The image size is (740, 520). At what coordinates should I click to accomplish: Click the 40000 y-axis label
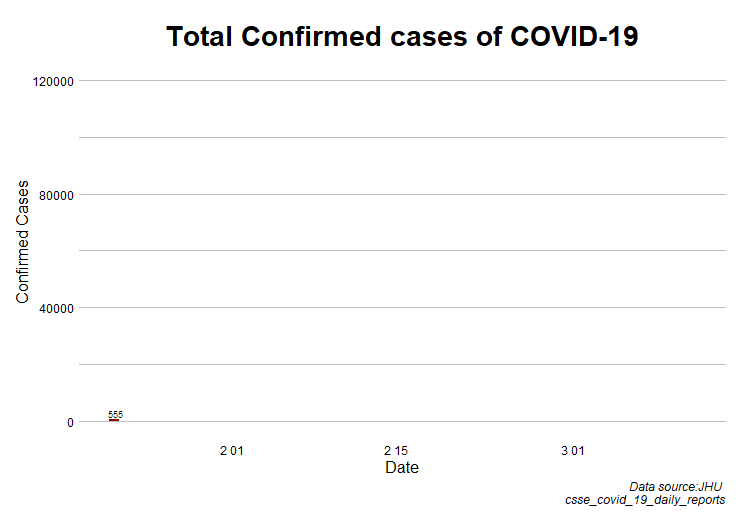pos(57,308)
